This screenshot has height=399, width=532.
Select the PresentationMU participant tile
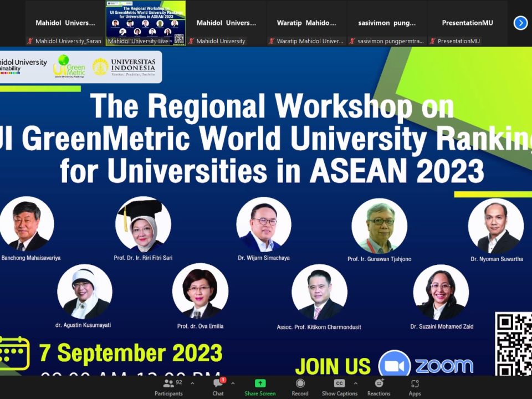(467, 23)
